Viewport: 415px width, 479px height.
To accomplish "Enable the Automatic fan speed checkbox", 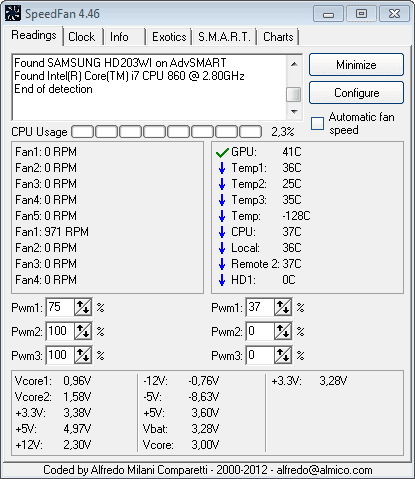I will [317, 123].
